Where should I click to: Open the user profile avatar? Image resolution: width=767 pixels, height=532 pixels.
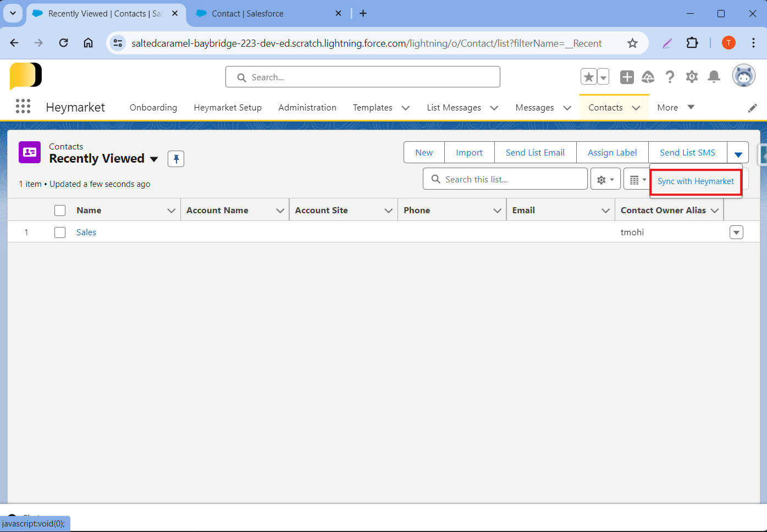tap(743, 76)
